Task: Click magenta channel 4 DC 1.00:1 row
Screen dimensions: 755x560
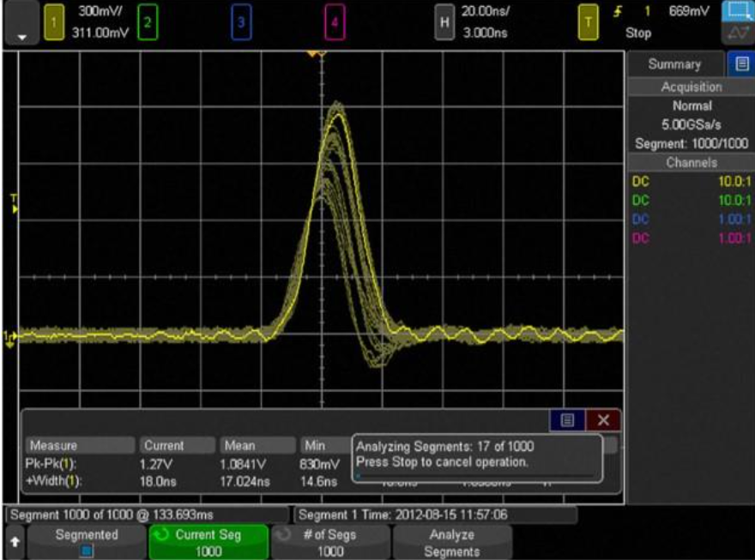Action: click(691, 238)
